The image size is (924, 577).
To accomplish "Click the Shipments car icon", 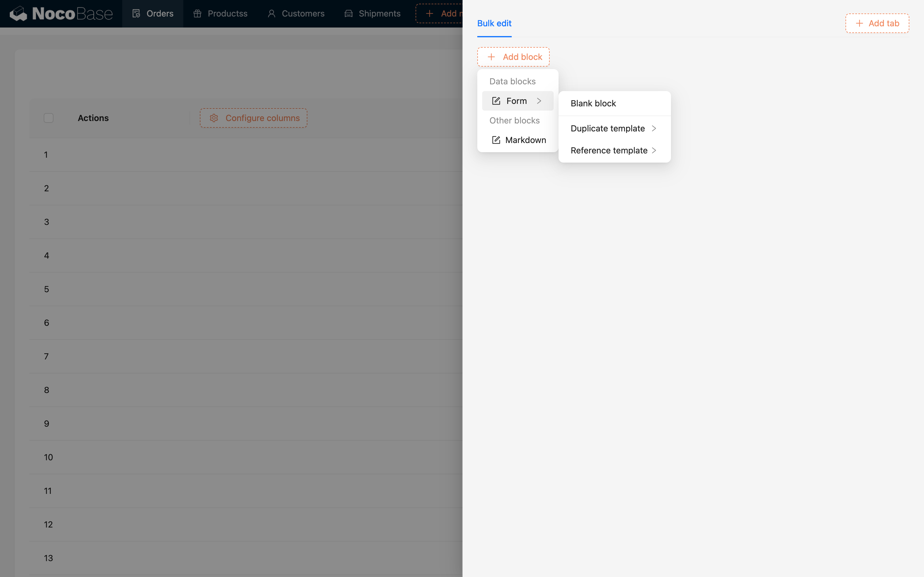I will pyautogui.click(x=348, y=14).
